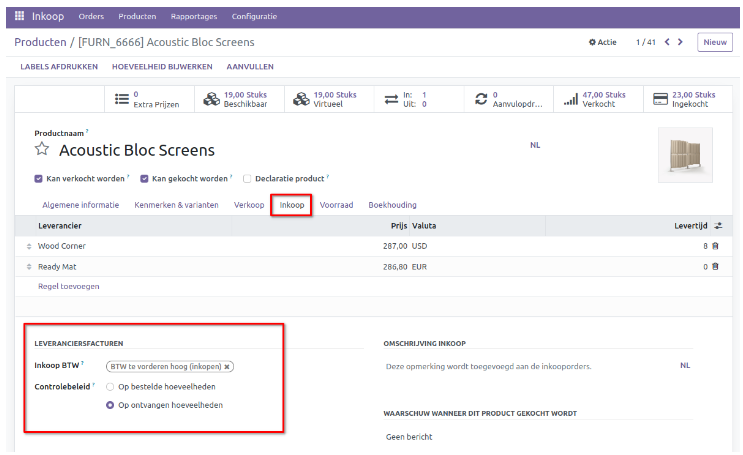The height and width of the screenshot is (455, 743).
Task: Open column options icon beside Levertijd
Action: (x=717, y=226)
